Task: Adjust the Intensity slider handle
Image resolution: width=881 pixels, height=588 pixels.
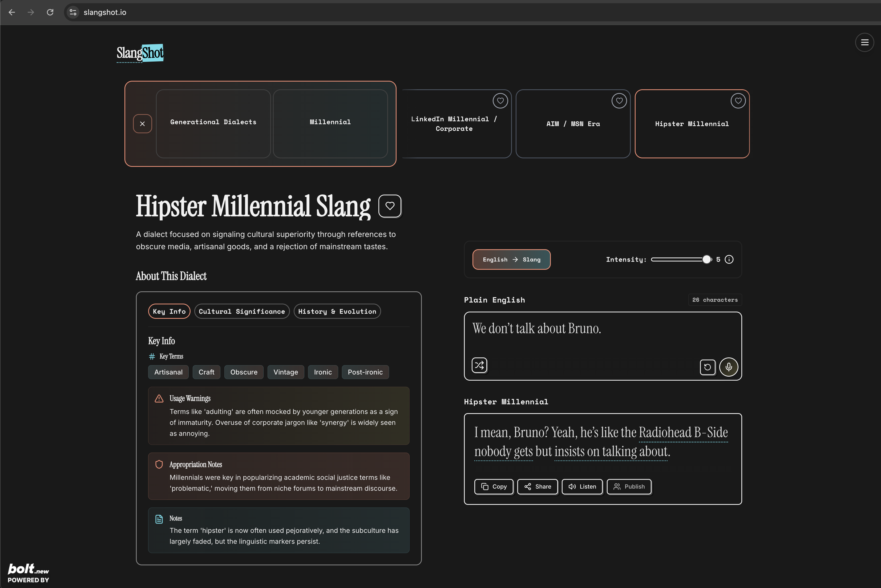Action: click(x=706, y=260)
